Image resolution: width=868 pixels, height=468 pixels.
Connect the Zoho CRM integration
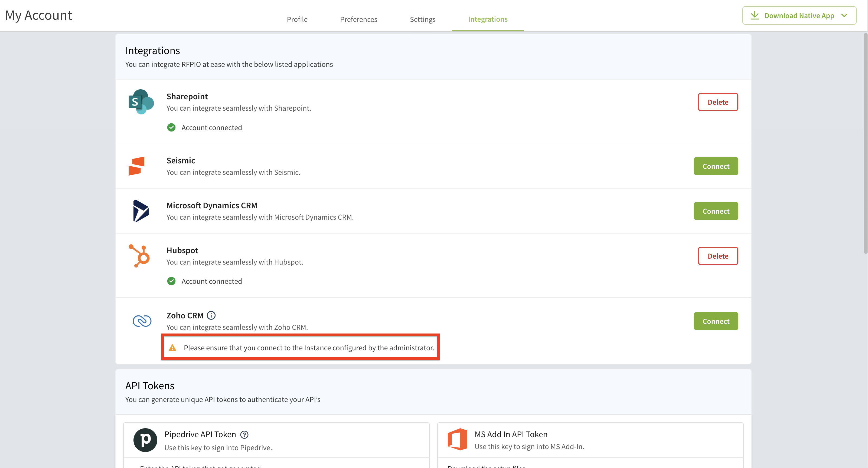tap(716, 321)
